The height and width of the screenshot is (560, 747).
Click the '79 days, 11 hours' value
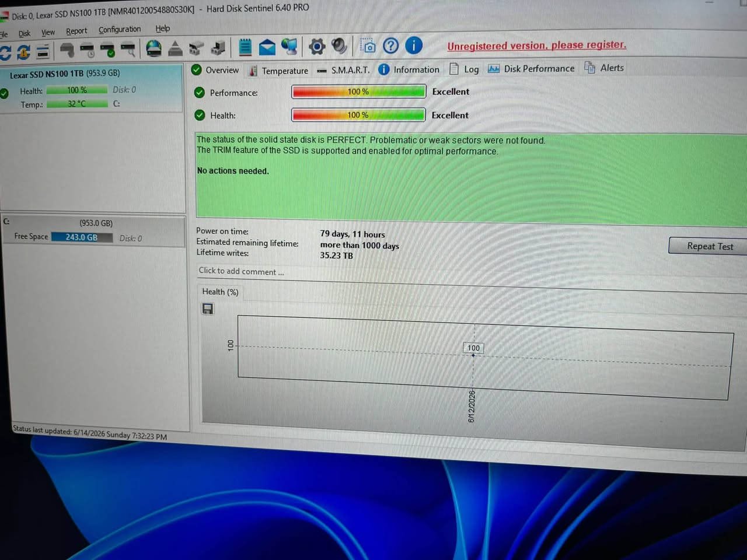(352, 234)
